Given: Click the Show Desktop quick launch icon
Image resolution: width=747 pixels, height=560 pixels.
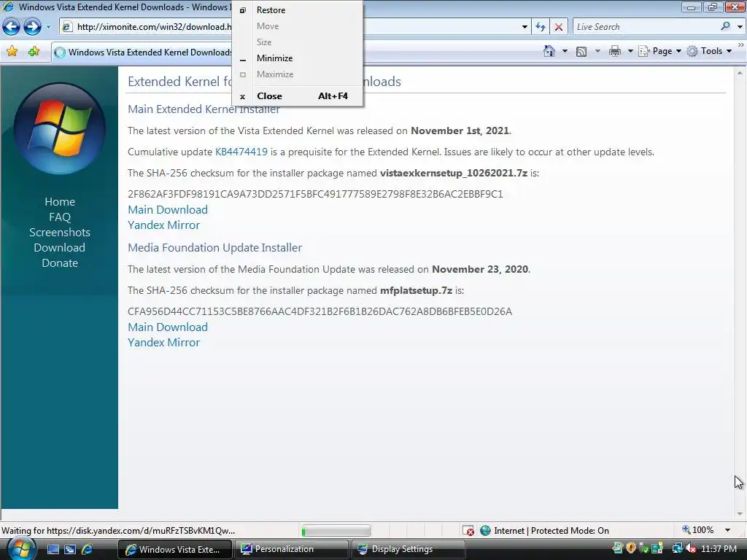Looking at the screenshot, I should coord(53,549).
